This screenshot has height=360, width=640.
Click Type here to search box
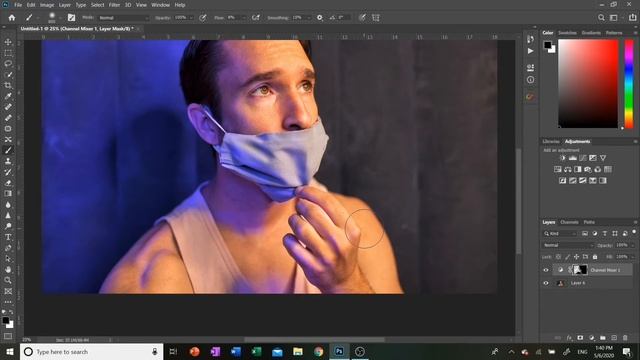click(91, 351)
